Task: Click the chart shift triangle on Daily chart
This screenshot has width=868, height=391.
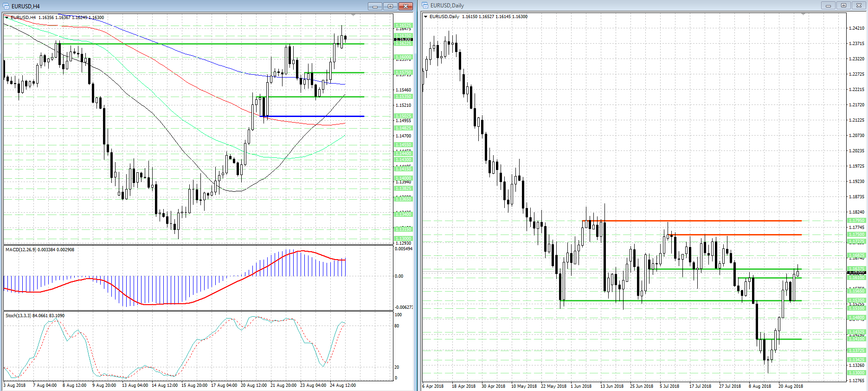Action: [x=804, y=14]
